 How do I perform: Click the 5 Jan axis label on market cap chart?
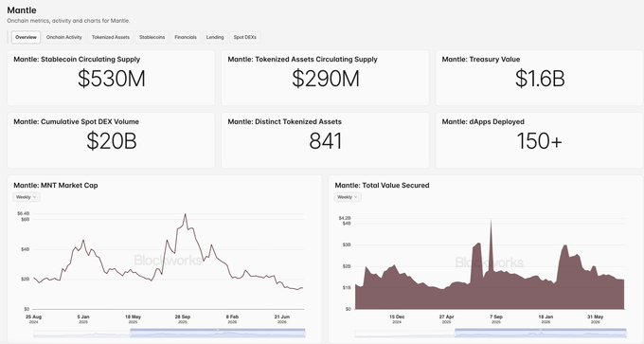(x=83, y=319)
